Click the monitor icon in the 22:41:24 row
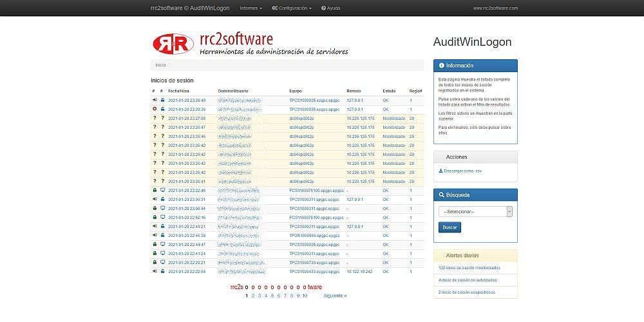The height and width of the screenshot is (322, 644). pyautogui.click(x=163, y=253)
